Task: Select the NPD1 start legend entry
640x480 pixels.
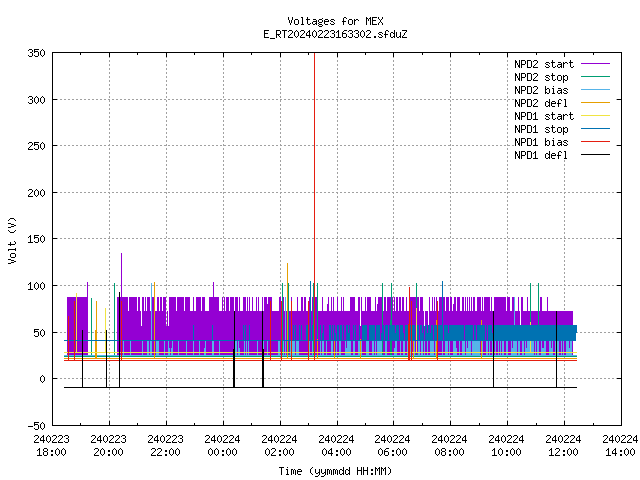Action: click(x=544, y=116)
